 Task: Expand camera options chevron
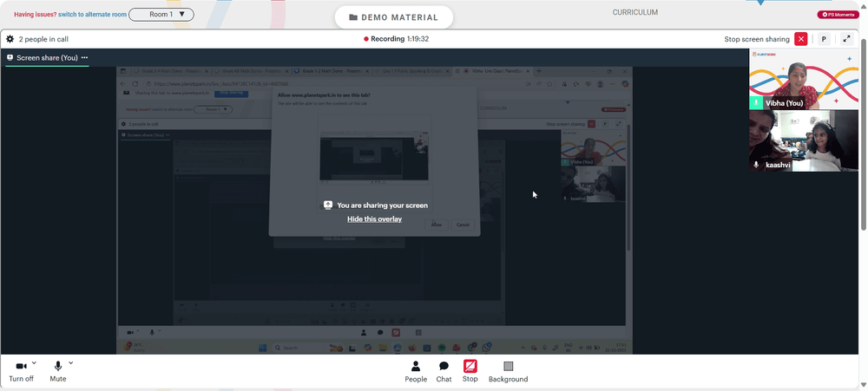pyautogui.click(x=35, y=362)
